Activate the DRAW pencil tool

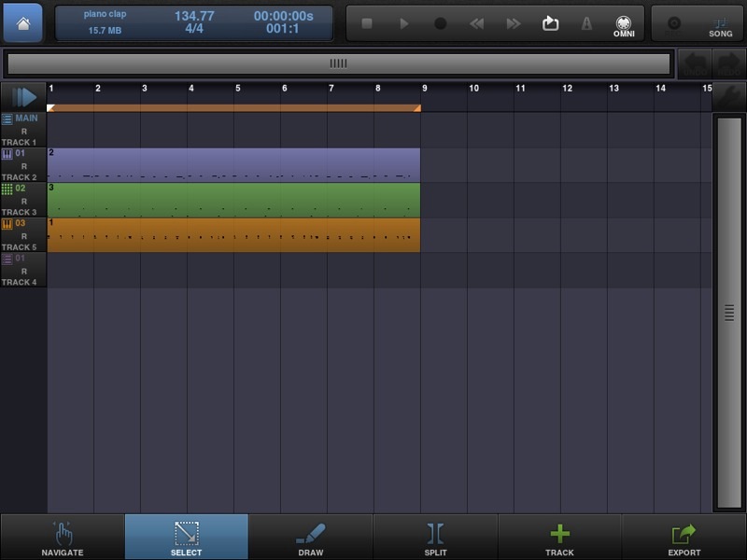pyautogui.click(x=311, y=538)
